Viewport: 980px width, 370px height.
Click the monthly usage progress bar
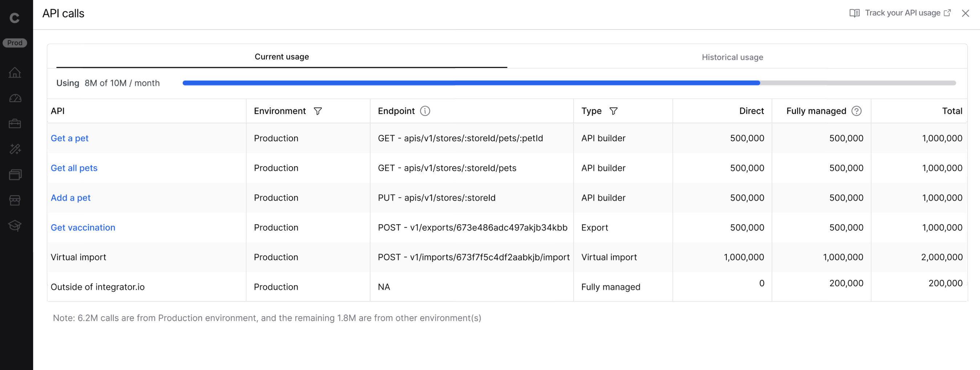(x=569, y=83)
